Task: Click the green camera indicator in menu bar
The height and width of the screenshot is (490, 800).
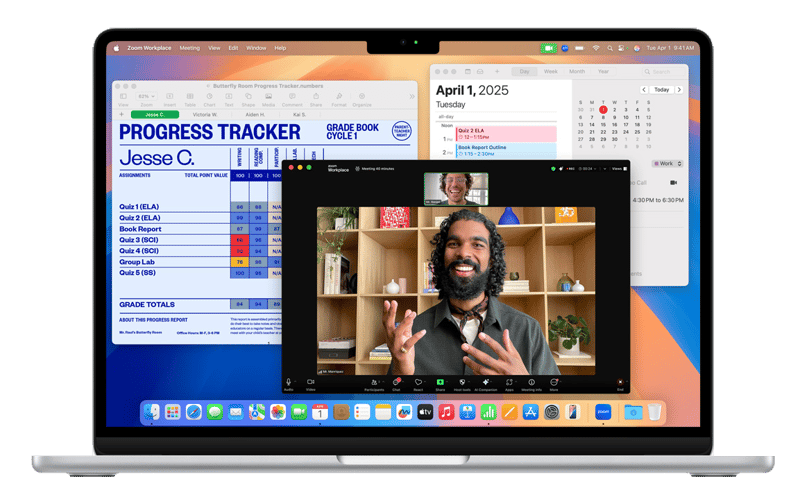Action: [x=548, y=48]
